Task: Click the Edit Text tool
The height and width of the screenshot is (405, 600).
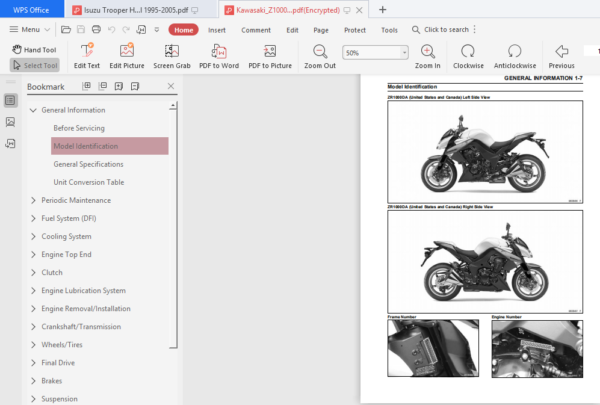Action: pos(87,56)
